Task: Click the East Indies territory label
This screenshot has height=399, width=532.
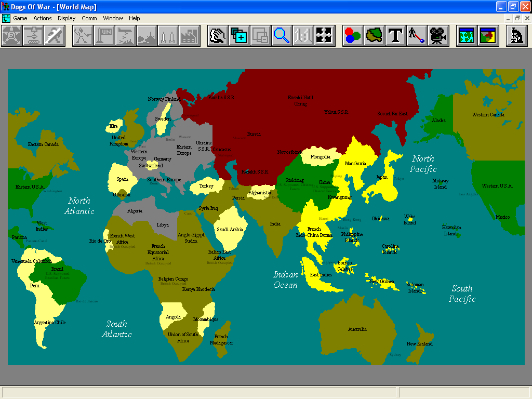Action: [321, 274]
